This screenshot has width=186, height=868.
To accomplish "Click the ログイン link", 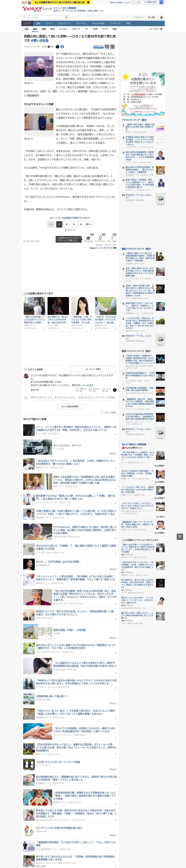I will [57, 11].
